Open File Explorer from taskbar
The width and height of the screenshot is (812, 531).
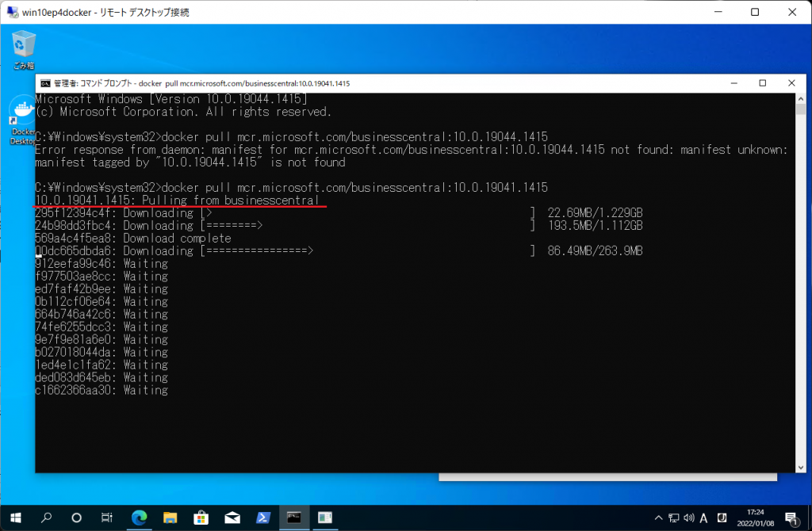pos(170,518)
